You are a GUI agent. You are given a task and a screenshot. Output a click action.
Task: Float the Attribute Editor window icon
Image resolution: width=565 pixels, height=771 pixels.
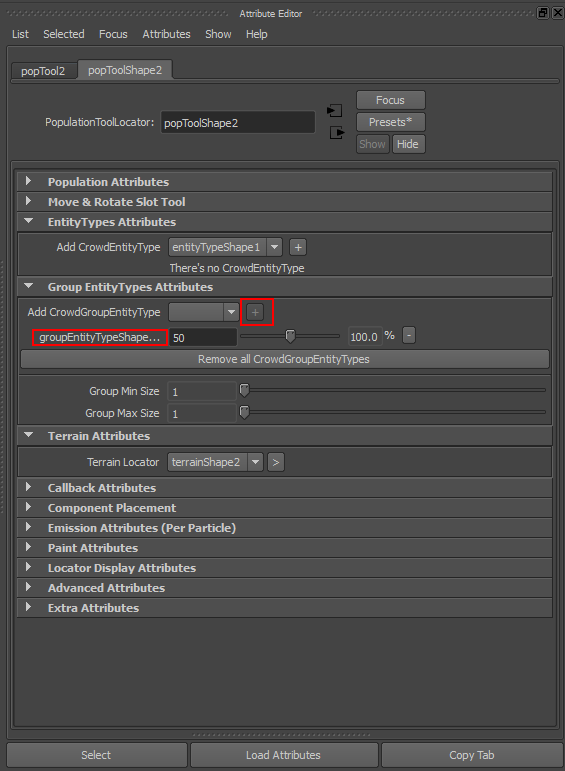pyautogui.click(x=542, y=13)
